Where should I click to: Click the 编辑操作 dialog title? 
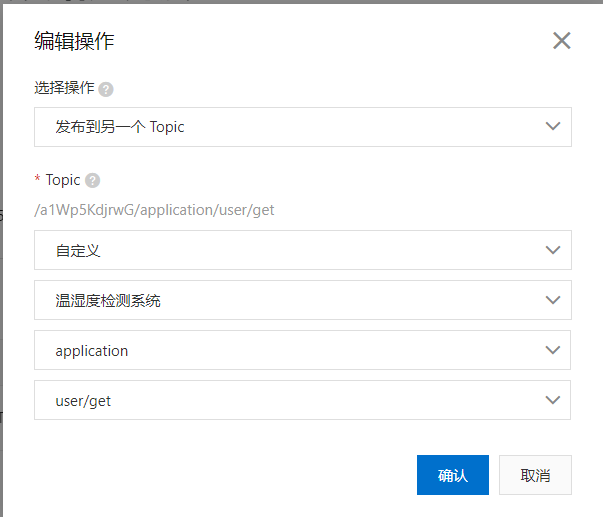coord(74,41)
